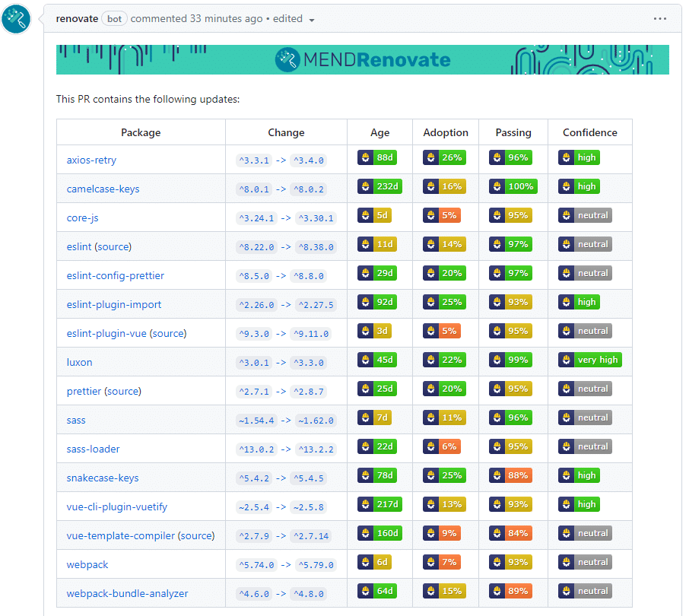Click the Mend icon on axios-retry's age badge
The image size is (686, 616).
coord(364,157)
